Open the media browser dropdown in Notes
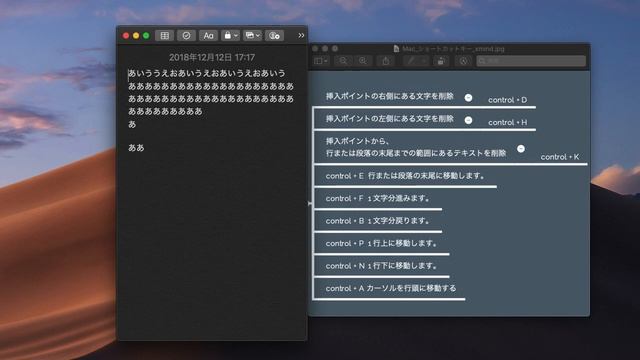The height and width of the screenshot is (360, 640). point(252,36)
